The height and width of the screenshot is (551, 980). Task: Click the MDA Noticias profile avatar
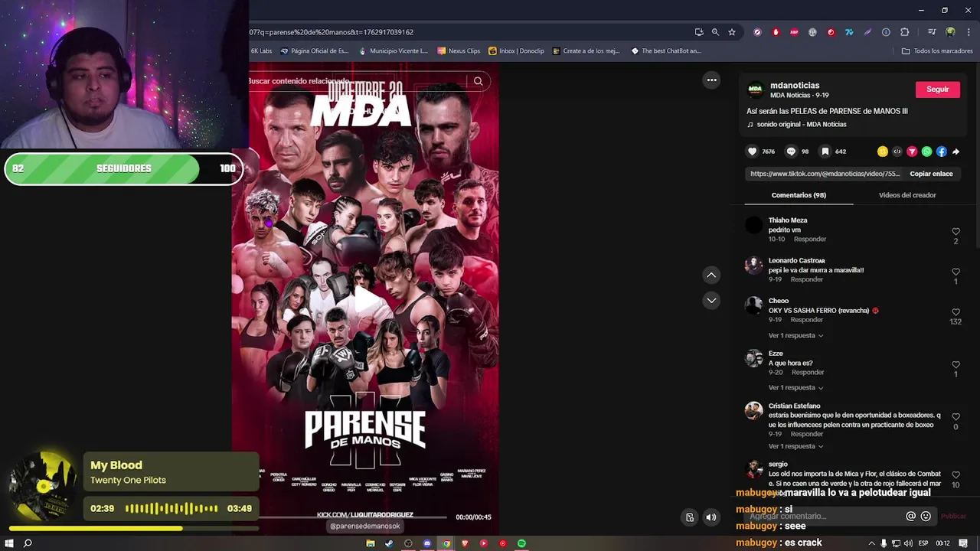click(756, 90)
